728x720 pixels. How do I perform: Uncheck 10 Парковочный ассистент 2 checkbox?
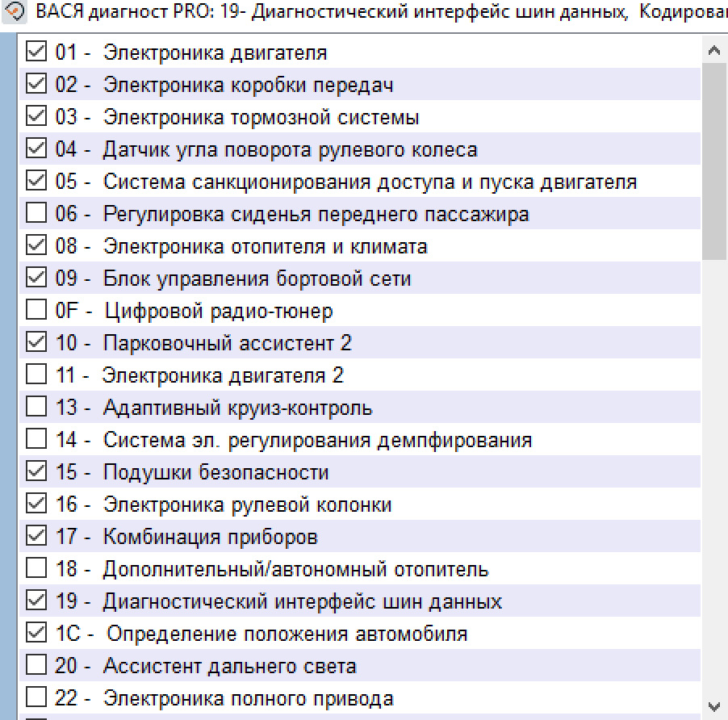(x=36, y=342)
